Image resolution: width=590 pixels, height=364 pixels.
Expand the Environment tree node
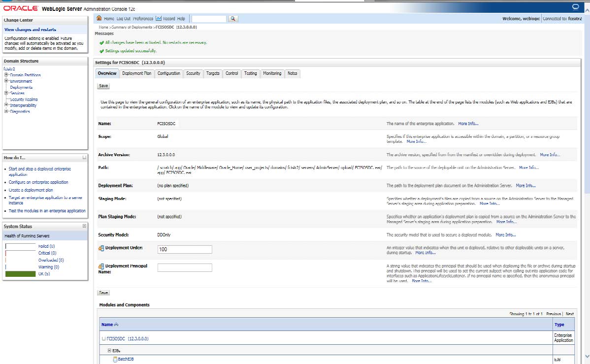coord(6,81)
